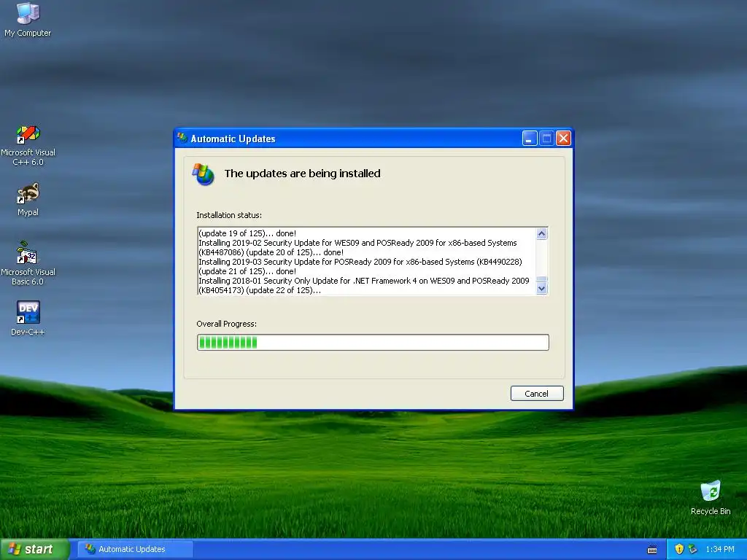Click the "update 19 of 125" line
This screenshot has width=747, height=560.
247,233
